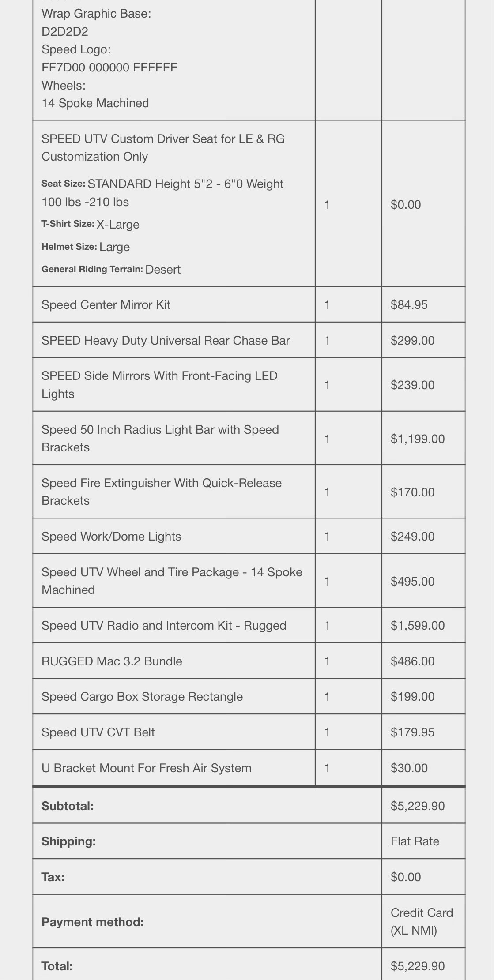Select the Speed UTV CVT Belt item
This screenshot has width=494, height=980.
98,732
